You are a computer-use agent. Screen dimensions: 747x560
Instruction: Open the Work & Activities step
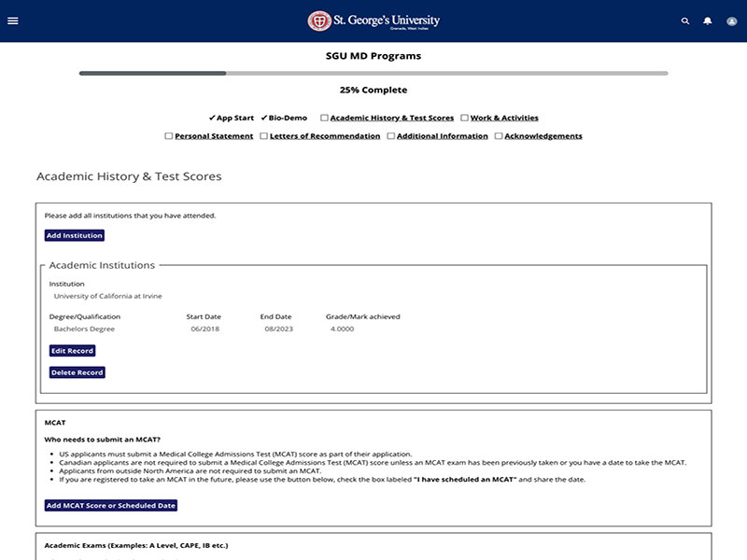tap(504, 119)
